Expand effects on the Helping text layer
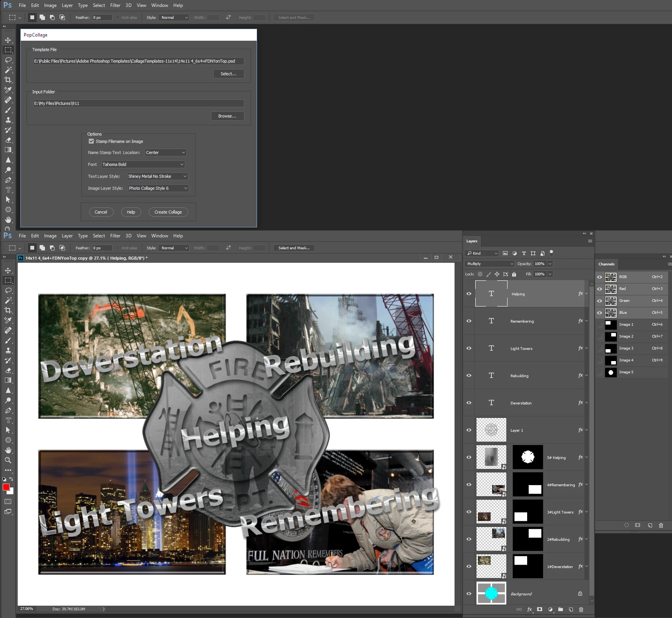 coord(587,294)
